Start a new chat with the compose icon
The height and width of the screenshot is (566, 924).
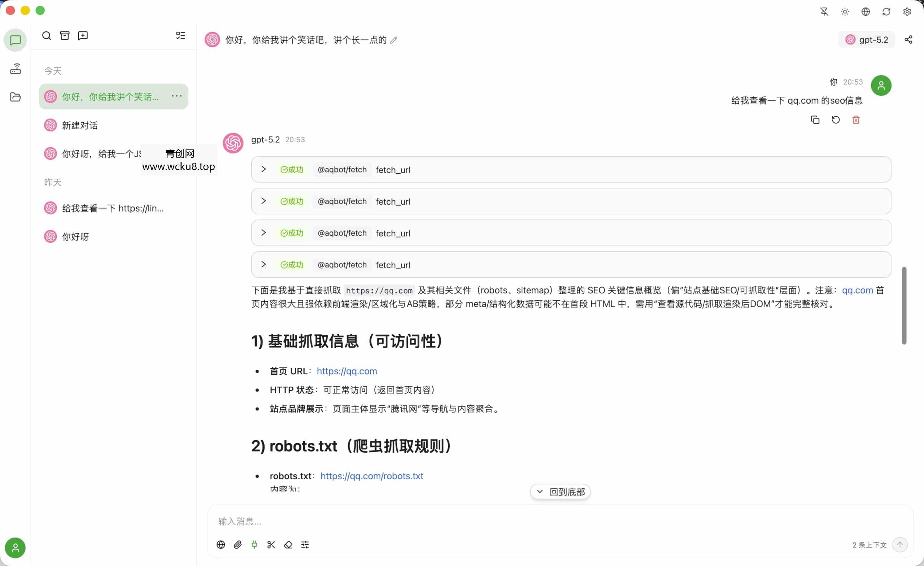coord(83,36)
